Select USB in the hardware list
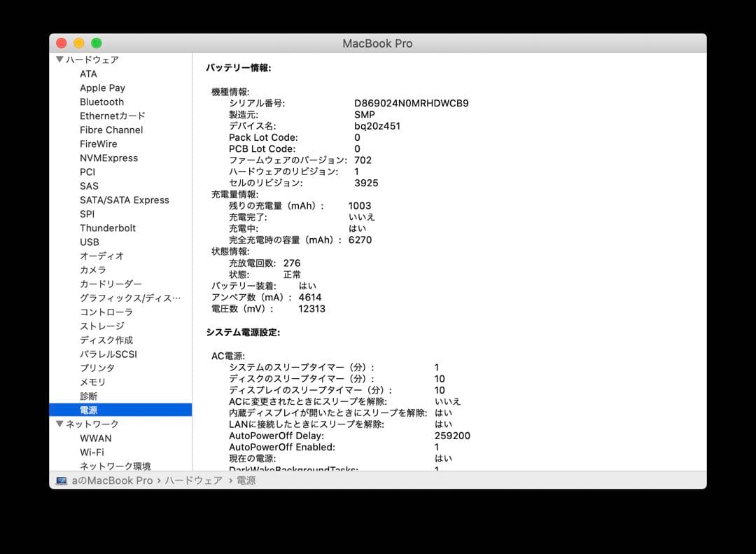Screen dimensions: 756x554 89,242
